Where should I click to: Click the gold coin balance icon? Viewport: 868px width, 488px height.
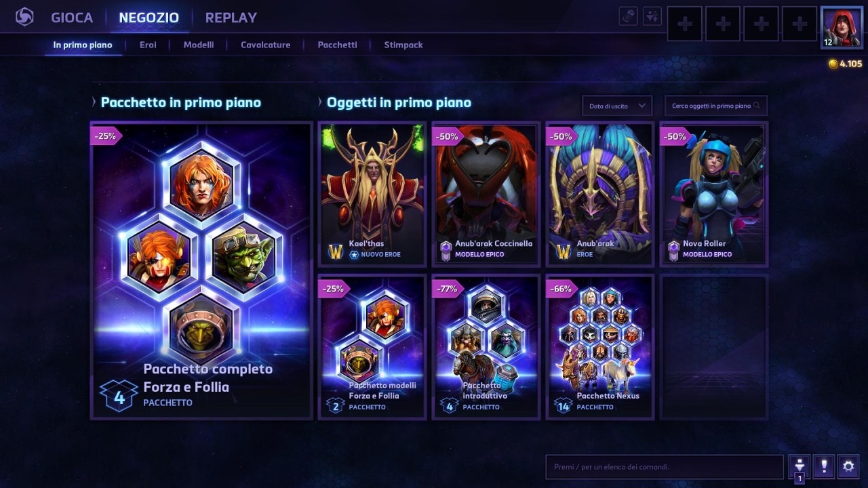click(x=833, y=64)
